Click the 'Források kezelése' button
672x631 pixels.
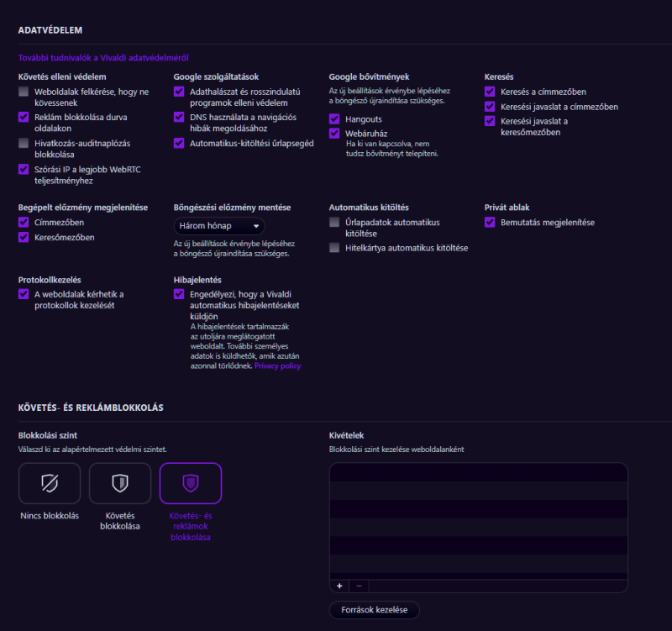pos(374,609)
